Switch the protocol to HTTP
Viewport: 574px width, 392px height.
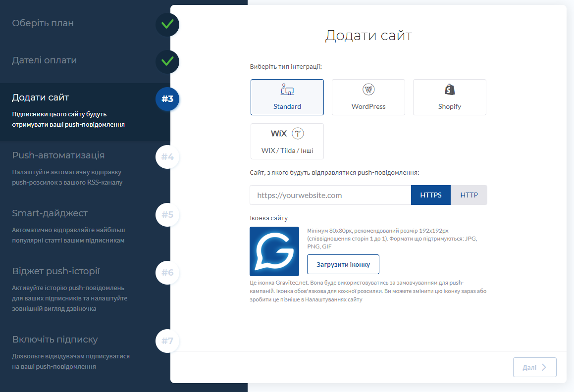469,195
